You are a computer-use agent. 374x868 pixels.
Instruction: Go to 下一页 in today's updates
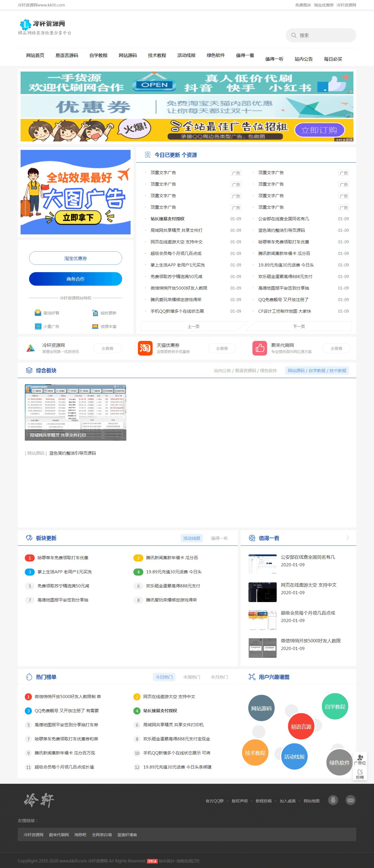(299, 326)
